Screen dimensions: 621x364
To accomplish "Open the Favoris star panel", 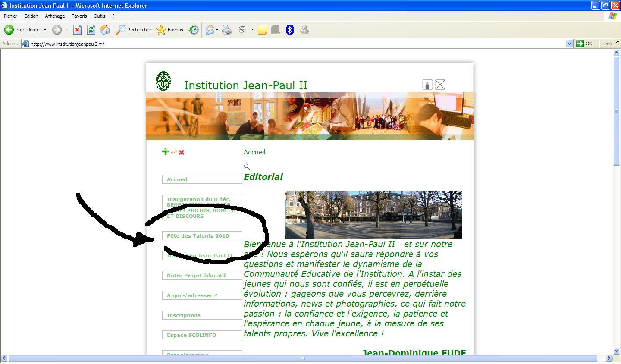I will [169, 30].
